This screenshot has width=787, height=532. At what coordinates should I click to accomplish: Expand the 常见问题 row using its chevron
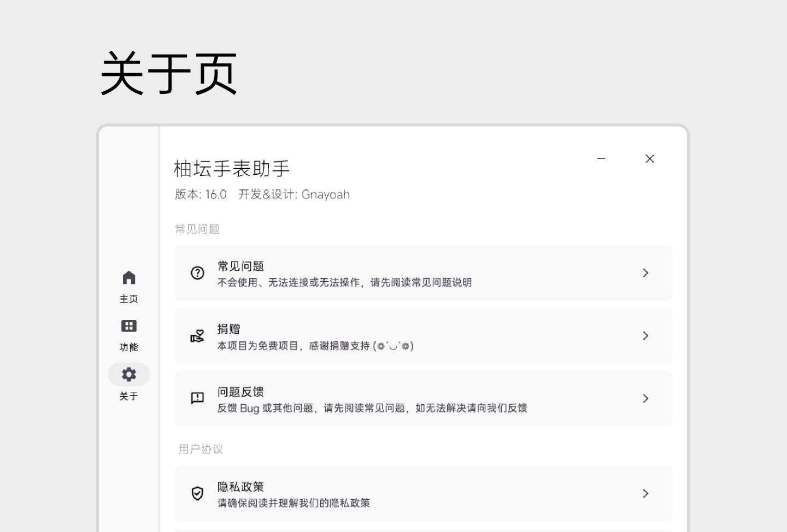pos(645,273)
